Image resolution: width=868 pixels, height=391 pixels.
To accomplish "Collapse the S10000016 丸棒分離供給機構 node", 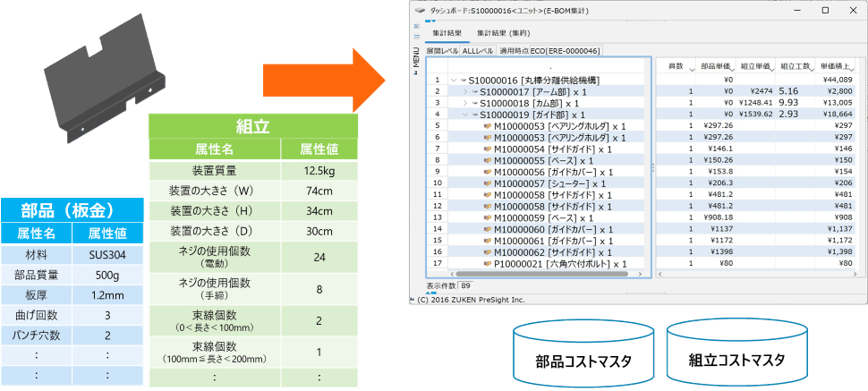I will 454,80.
